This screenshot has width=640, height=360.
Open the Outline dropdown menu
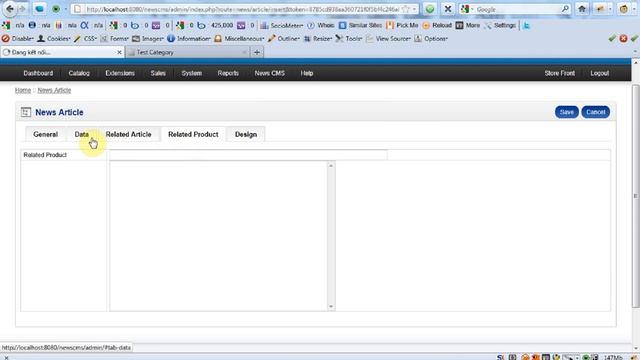coord(284,38)
